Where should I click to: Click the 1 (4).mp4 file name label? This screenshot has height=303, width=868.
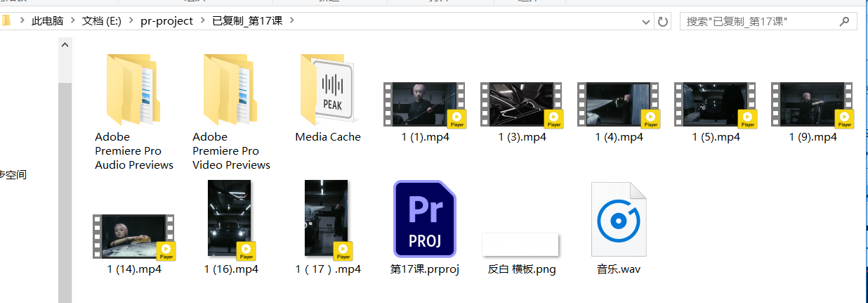tap(619, 137)
